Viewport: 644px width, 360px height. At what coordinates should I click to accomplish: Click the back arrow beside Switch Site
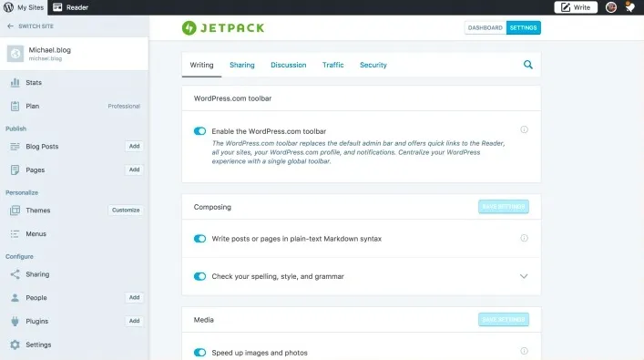10,26
